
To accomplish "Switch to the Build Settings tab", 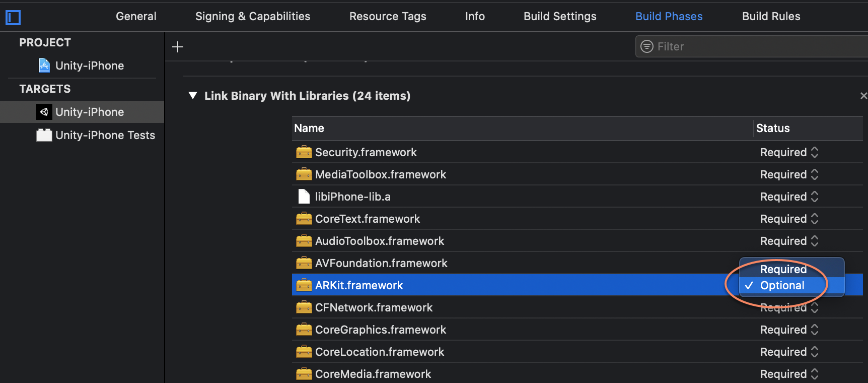I will (560, 16).
